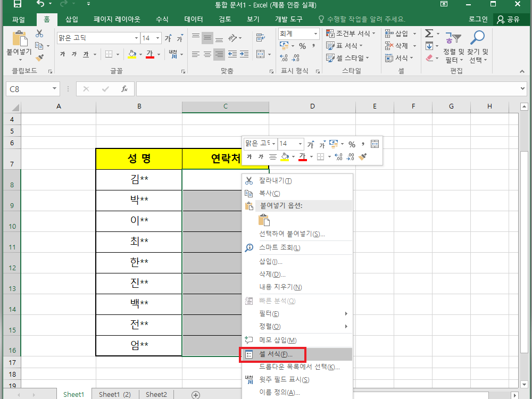The width and height of the screenshot is (532, 399).
Task: Switch to the Insert ribbon tab
Action: click(72, 19)
